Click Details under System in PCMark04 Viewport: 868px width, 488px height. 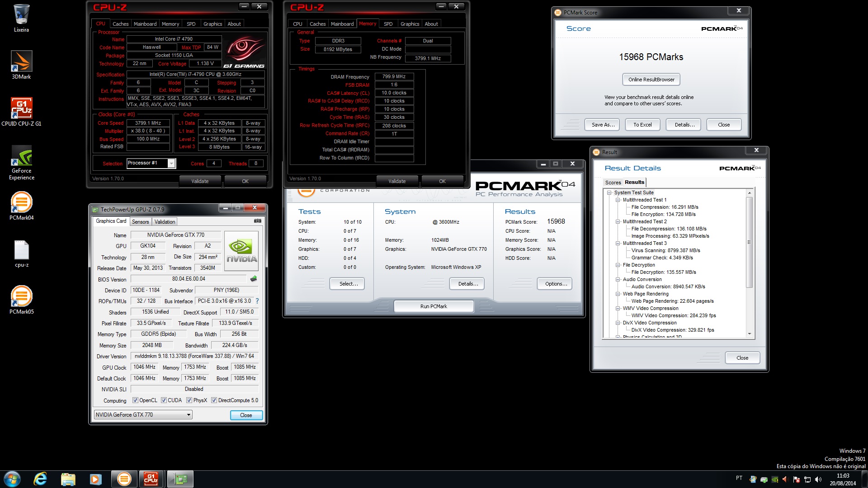click(467, 284)
